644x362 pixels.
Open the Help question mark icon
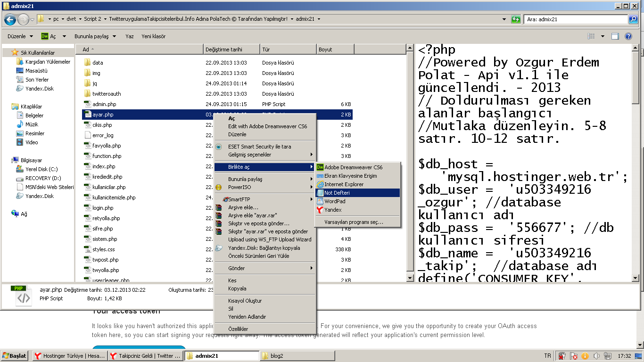click(x=628, y=36)
